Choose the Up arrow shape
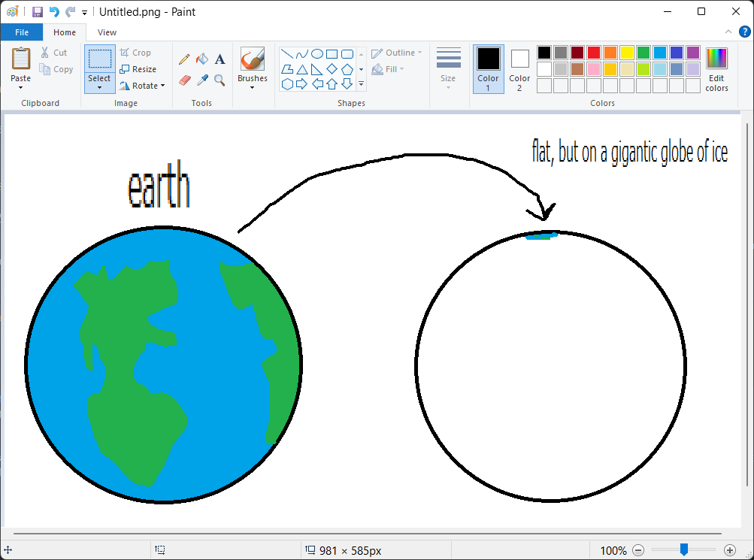This screenshot has width=754, height=560. pos(332,84)
